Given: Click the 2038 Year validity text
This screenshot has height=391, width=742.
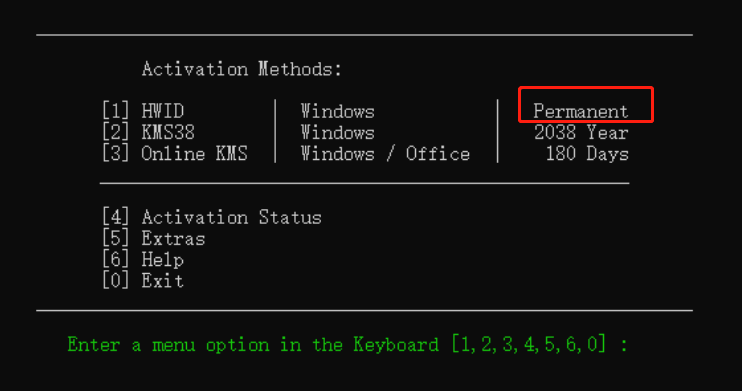Looking at the screenshot, I should (581, 133).
